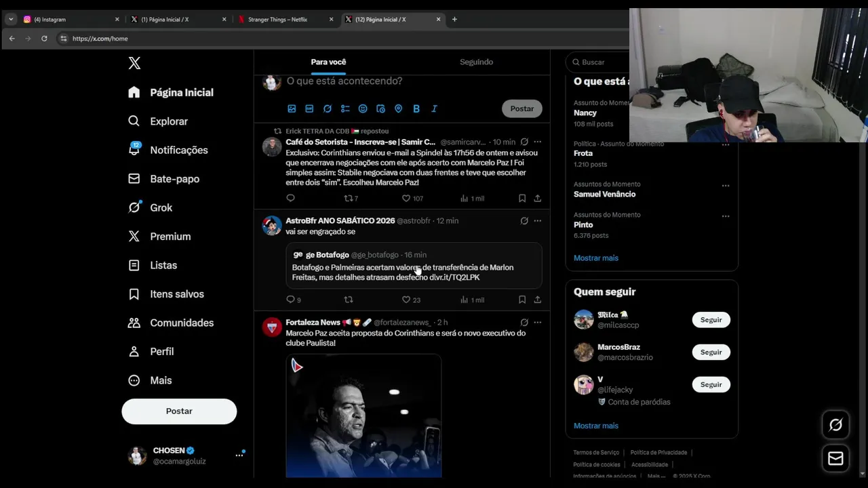Reply to the Café do Setorista post
Screen dimensions: 868x488
coord(290,199)
